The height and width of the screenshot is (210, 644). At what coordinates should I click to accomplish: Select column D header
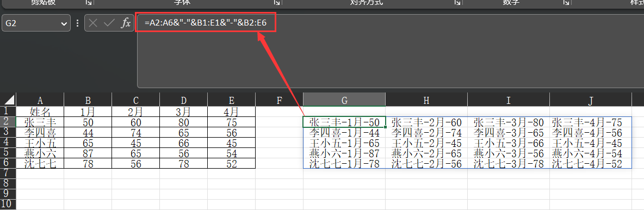(x=184, y=100)
